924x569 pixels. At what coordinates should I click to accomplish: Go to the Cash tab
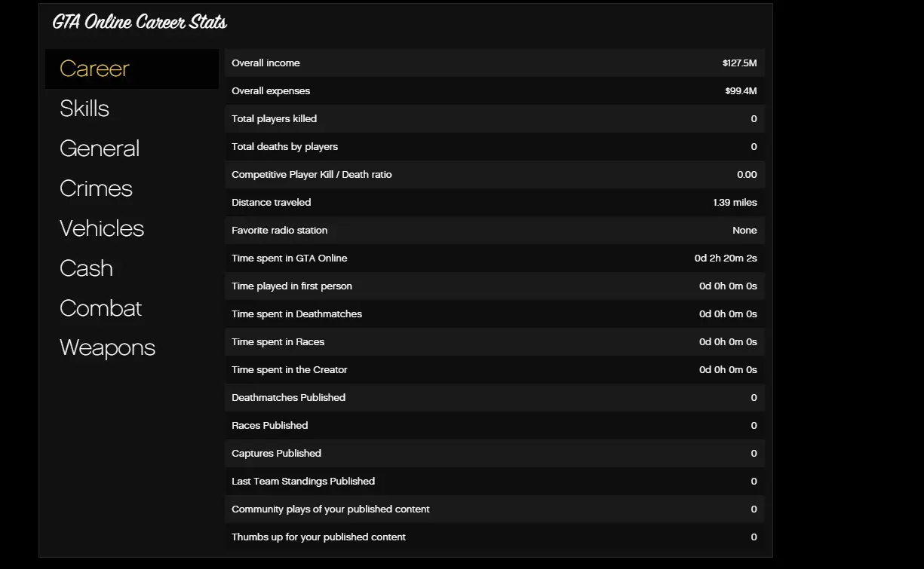tap(86, 268)
